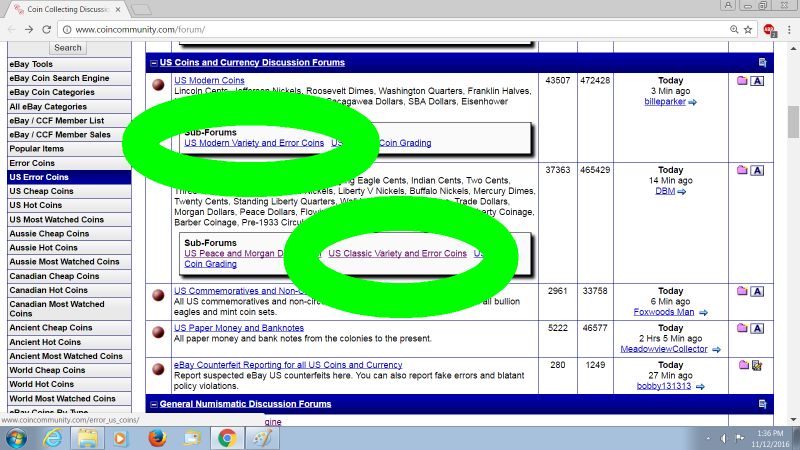Select the Coin Collecting Discussion browser tab

click(67, 9)
